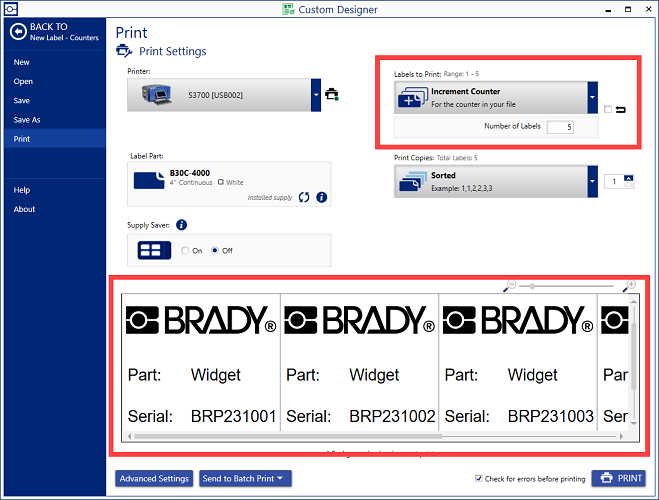Go back to New Label - Counters
The image size is (659, 500).
[55, 32]
